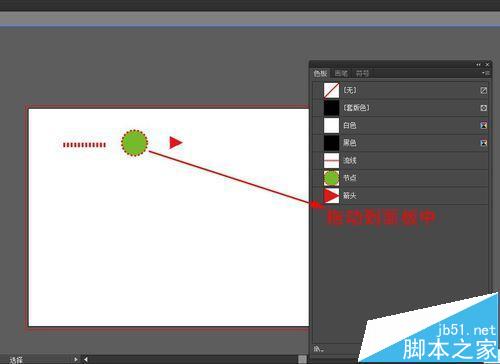
Task: Collapse the swatches panel with double-arrow icon
Action: pyautogui.click(x=479, y=64)
